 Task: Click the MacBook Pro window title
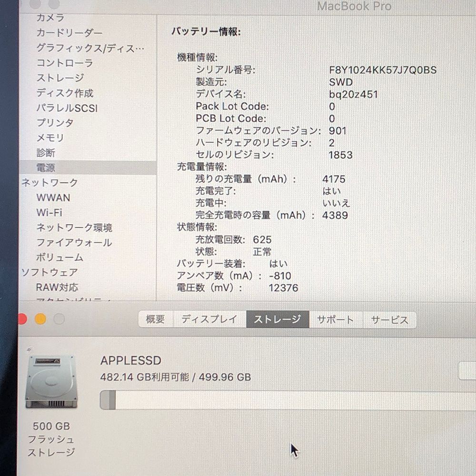pyautogui.click(x=354, y=6)
